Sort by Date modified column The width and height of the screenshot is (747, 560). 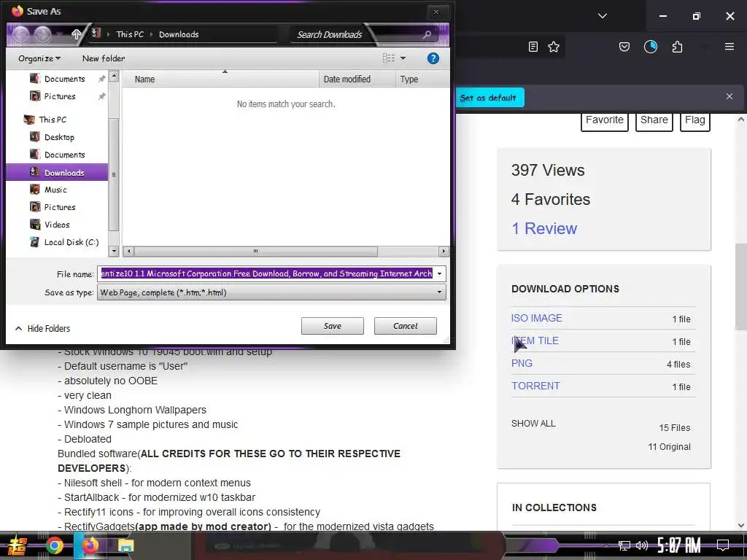click(357, 79)
